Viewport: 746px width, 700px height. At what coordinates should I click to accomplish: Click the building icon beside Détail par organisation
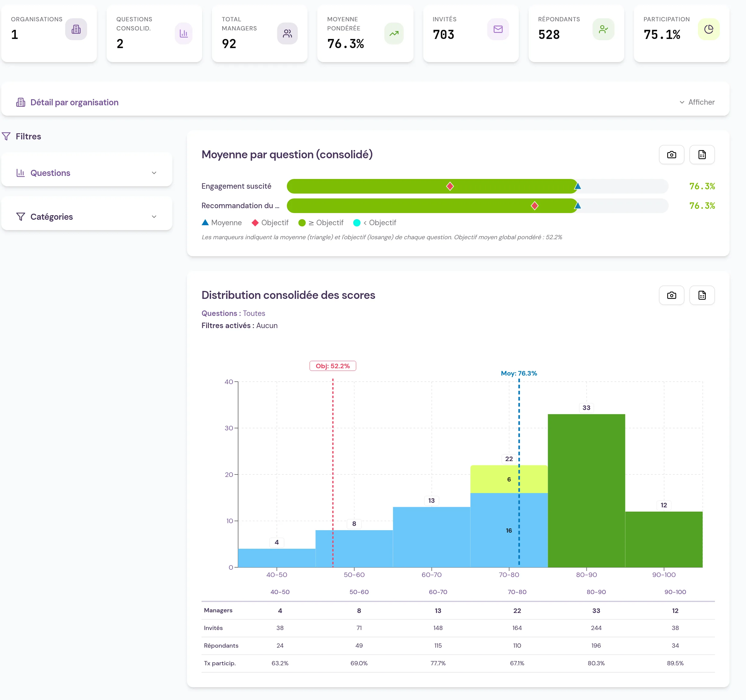(21, 102)
